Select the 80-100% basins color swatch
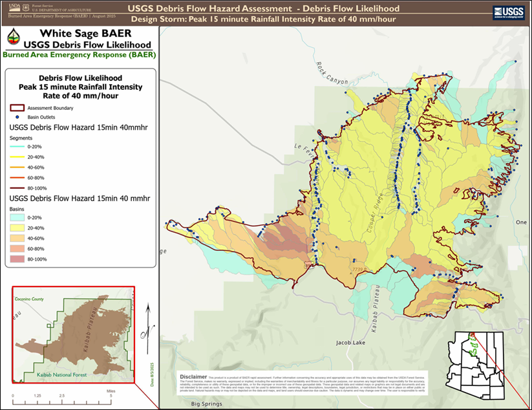The width and height of the screenshot is (532, 410). [x=17, y=259]
